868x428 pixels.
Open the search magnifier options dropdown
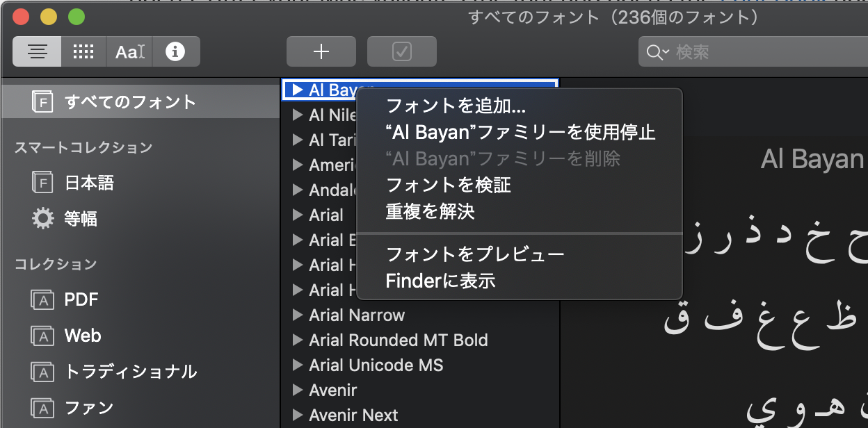(657, 52)
